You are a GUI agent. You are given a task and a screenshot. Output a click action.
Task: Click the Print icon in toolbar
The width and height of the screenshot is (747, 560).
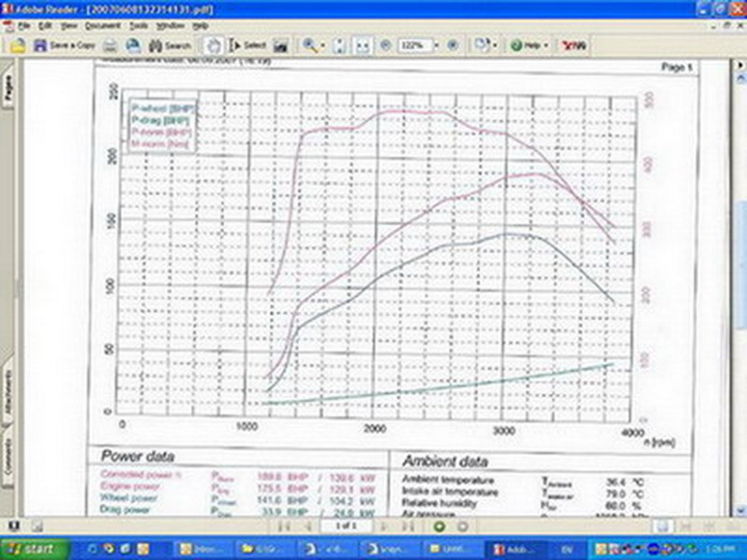[109, 45]
